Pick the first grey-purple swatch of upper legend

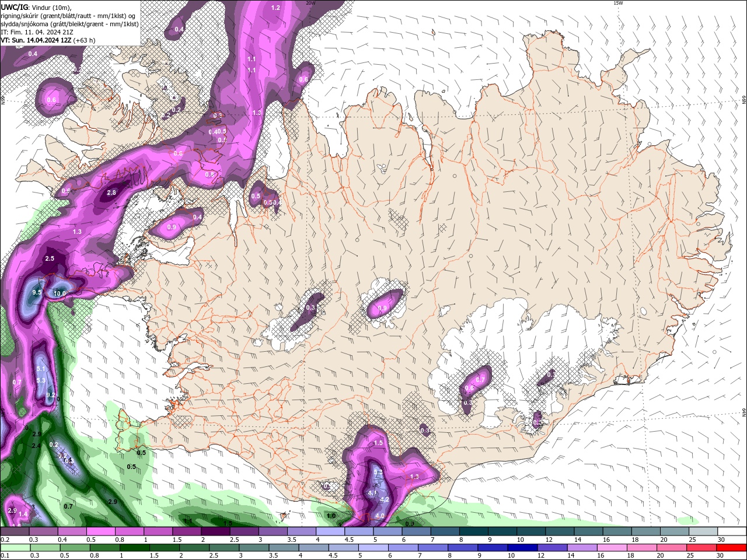[15, 531]
